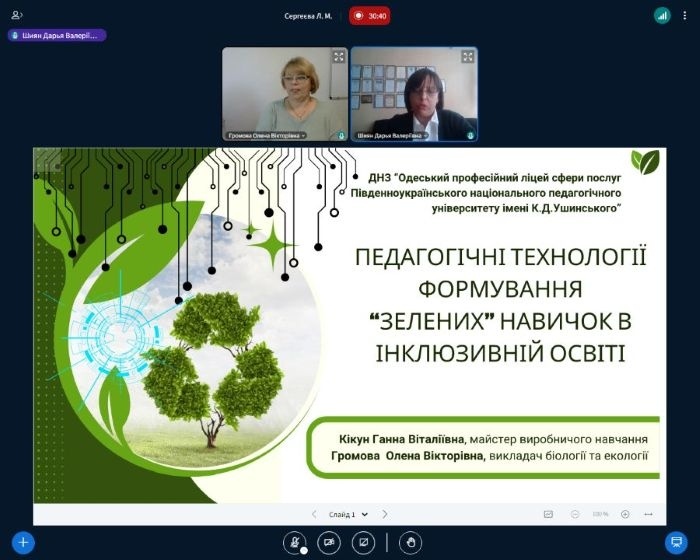Click the 100% zoom level reset
The width and height of the screenshot is (700, 560).
point(600,514)
